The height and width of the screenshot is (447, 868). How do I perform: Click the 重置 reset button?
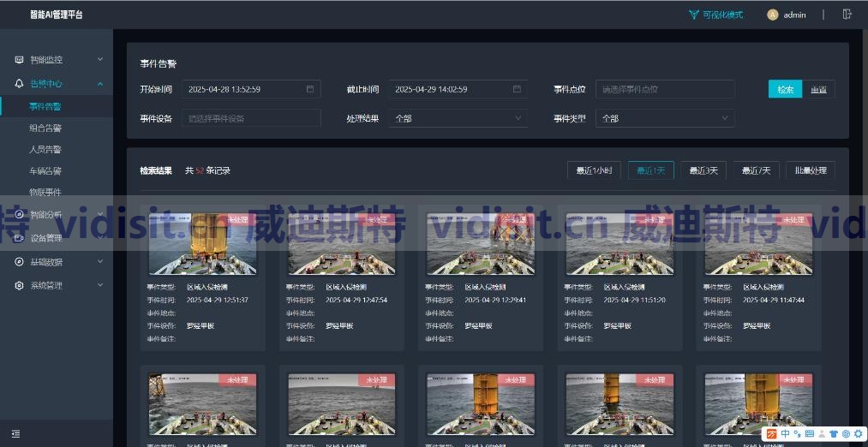point(819,89)
